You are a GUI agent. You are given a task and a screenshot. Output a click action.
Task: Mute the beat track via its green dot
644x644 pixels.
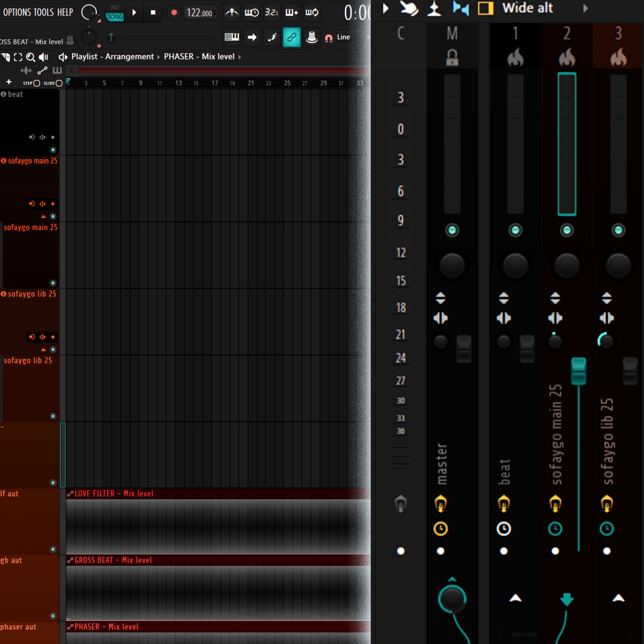(x=53, y=150)
